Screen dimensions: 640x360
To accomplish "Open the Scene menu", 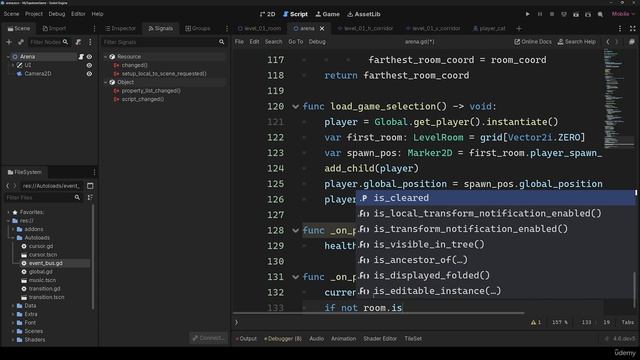I will tap(11, 14).
